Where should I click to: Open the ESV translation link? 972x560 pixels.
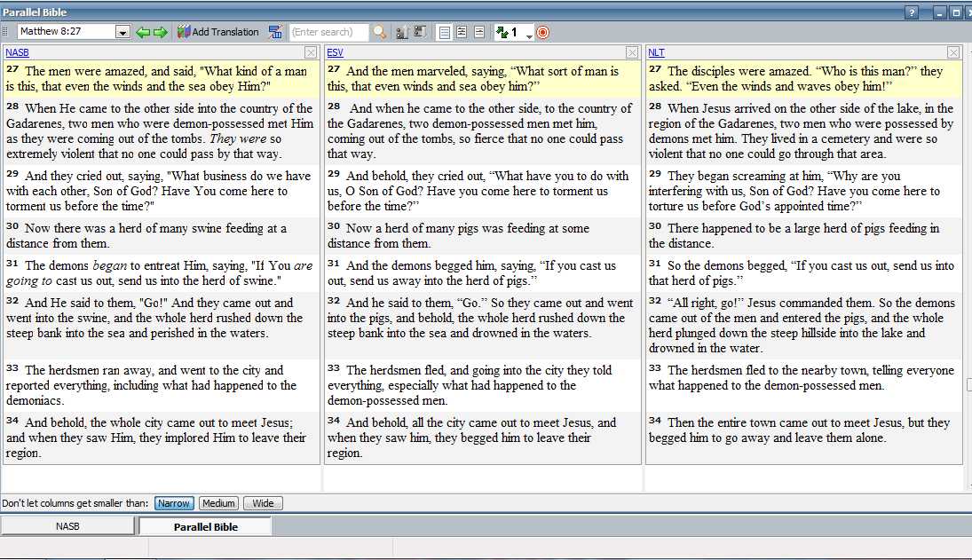336,52
